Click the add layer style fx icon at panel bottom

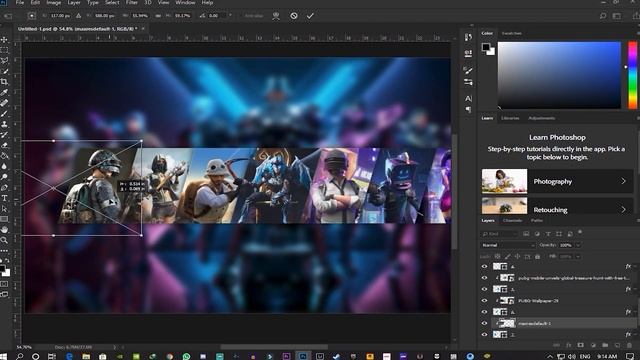click(x=569, y=345)
